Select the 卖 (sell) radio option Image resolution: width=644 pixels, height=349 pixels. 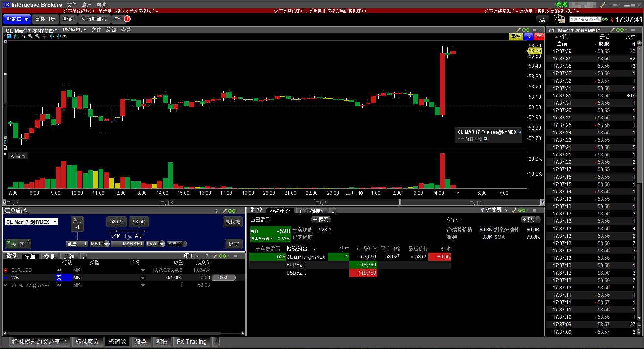(x=28, y=242)
